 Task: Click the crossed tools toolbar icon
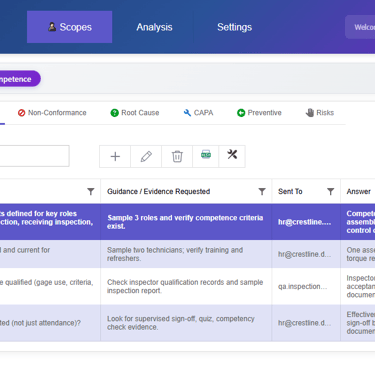click(x=232, y=154)
